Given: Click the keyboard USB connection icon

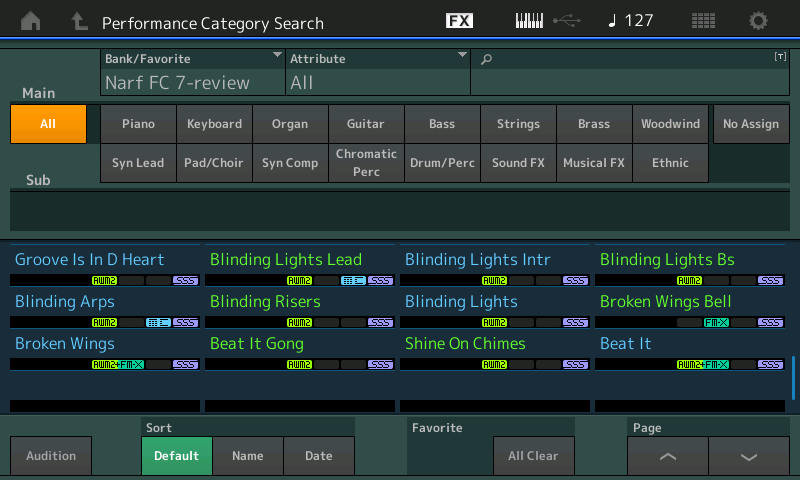Looking at the screenshot, I should click(x=548, y=21).
